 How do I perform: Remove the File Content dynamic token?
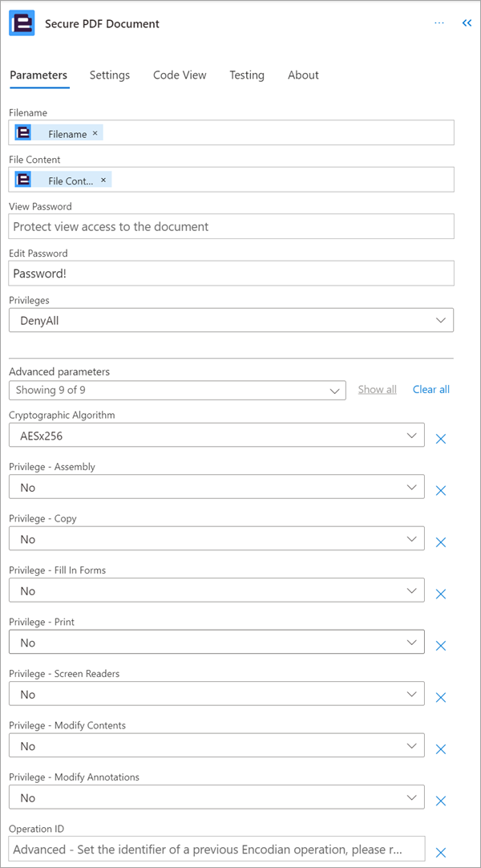tap(103, 180)
